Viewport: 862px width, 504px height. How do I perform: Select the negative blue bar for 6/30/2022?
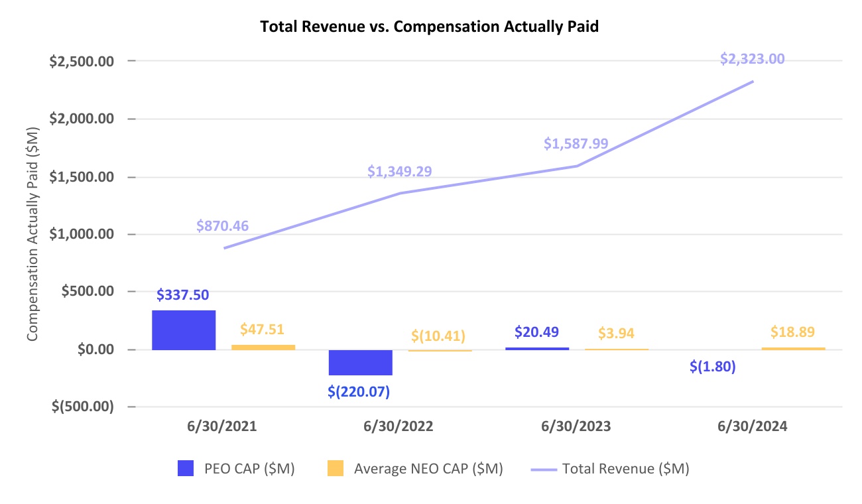click(360, 362)
